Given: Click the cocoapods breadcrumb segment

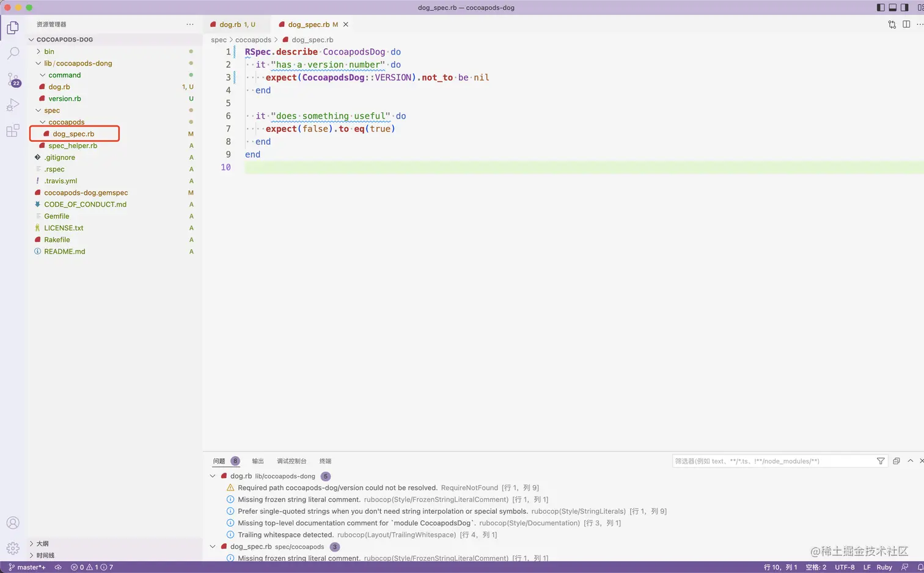Looking at the screenshot, I should (253, 40).
